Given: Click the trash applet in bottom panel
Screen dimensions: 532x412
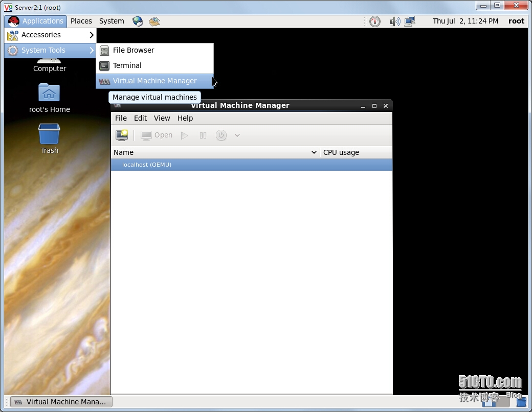Looking at the screenshot, I should [x=521, y=402].
